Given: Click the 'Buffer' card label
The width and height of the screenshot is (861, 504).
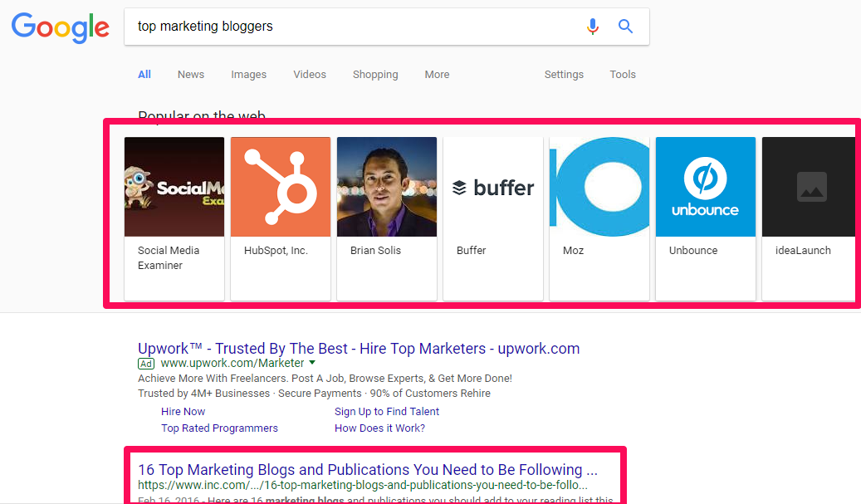Looking at the screenshot, I should 471,251.
